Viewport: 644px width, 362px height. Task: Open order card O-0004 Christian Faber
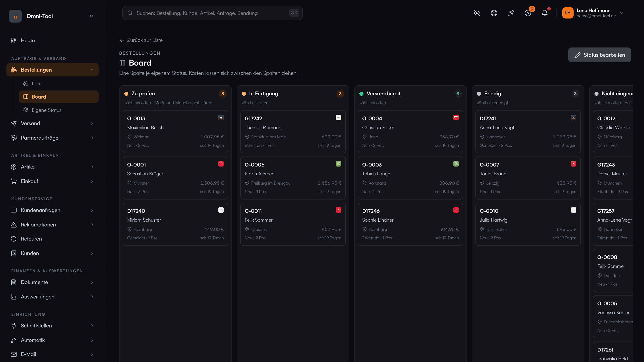(x=410, y=132)
